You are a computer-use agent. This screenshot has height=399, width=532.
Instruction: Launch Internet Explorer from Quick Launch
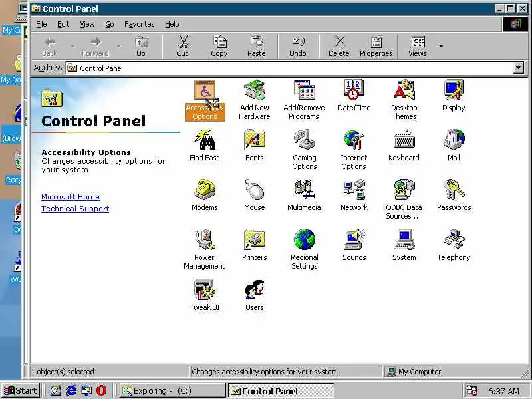(x=71, y=391)
